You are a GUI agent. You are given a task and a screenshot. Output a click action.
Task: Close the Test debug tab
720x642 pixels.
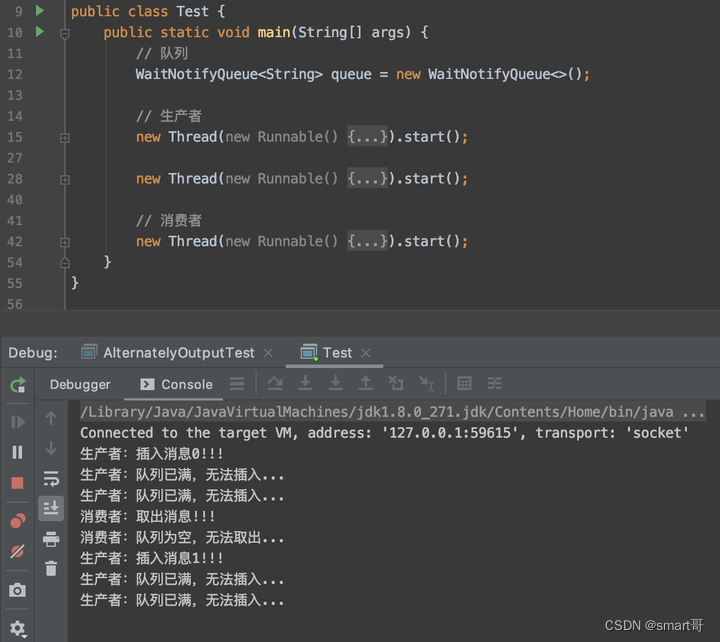pyautogui.click(x=366, y=353)
